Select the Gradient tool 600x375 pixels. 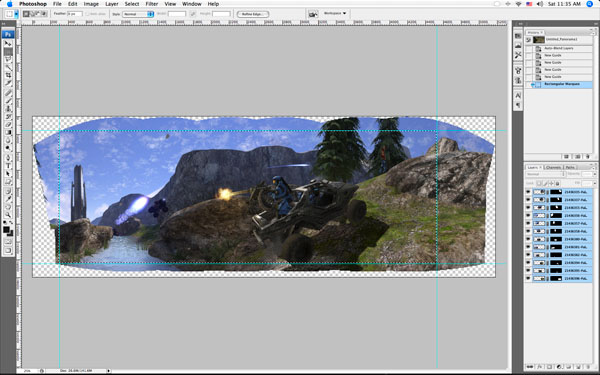pos(8,132)
